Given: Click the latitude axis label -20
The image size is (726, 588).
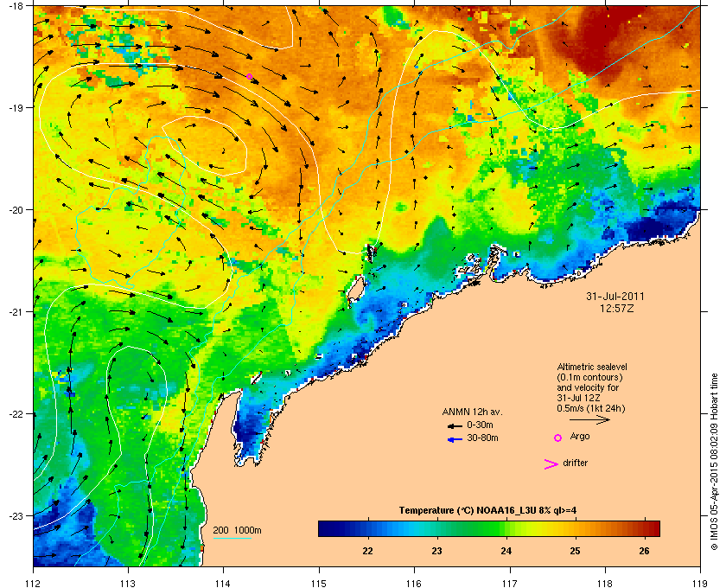Looking at the screenshot, I should click(15, 210).
